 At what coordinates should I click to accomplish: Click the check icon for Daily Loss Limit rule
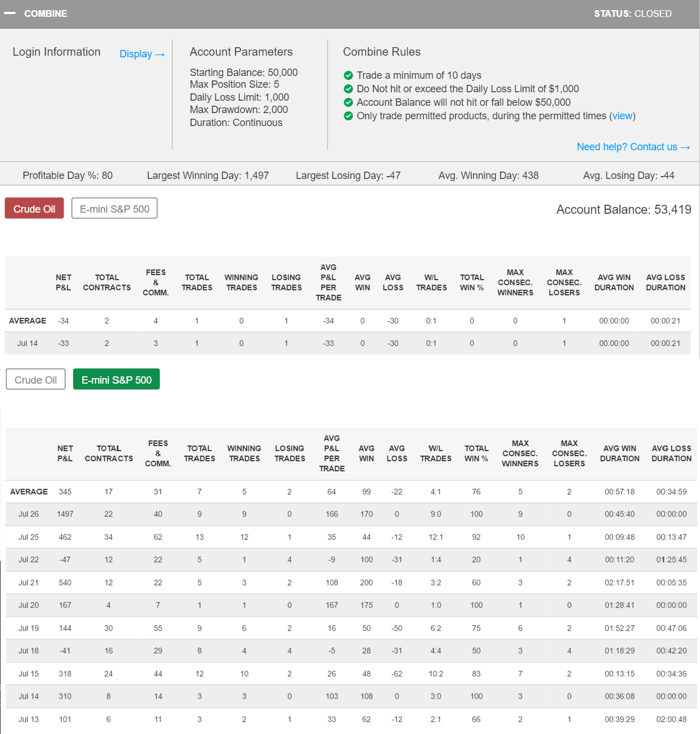click(x=348, y=89)
